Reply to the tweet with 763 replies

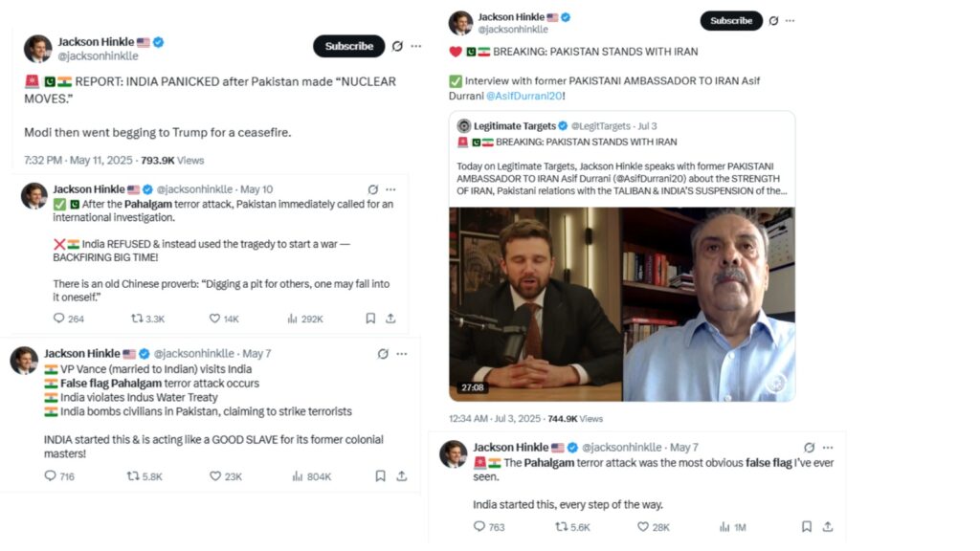pos(479,526)
